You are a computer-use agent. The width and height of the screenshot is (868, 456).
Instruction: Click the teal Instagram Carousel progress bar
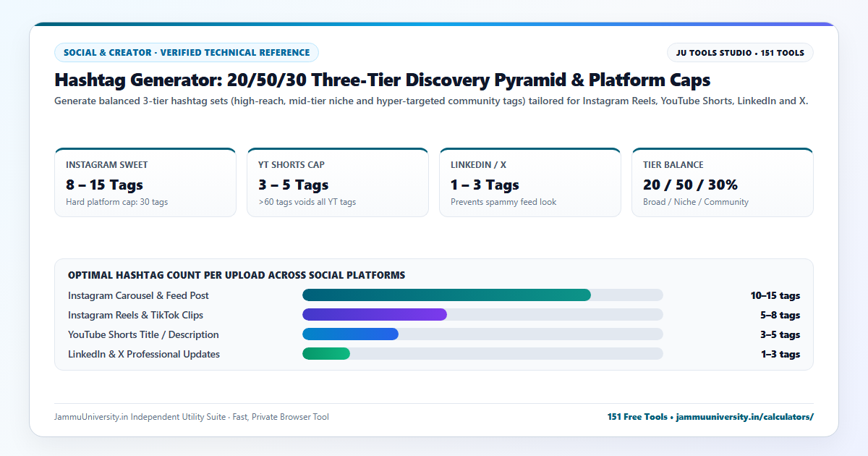(446, 295)
